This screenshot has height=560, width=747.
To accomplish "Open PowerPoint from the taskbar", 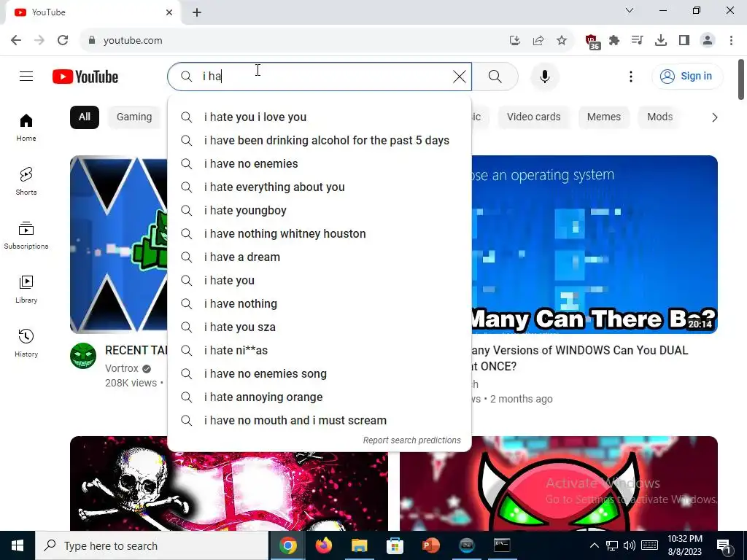I will [431, 545].
